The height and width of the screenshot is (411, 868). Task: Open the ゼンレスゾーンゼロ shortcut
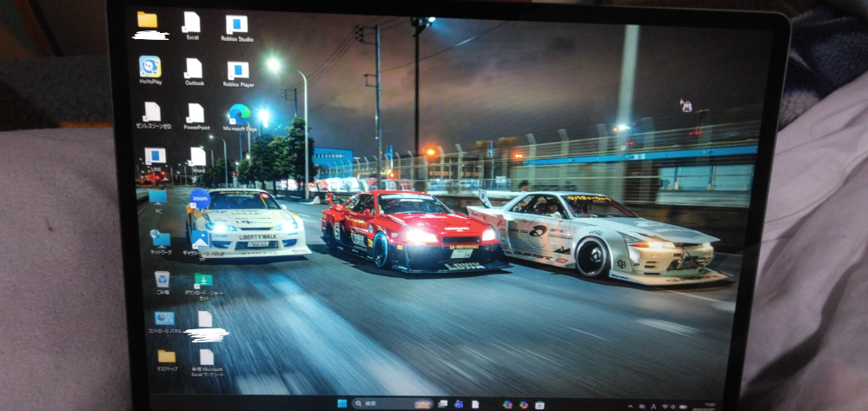click(x=153, y=116)
